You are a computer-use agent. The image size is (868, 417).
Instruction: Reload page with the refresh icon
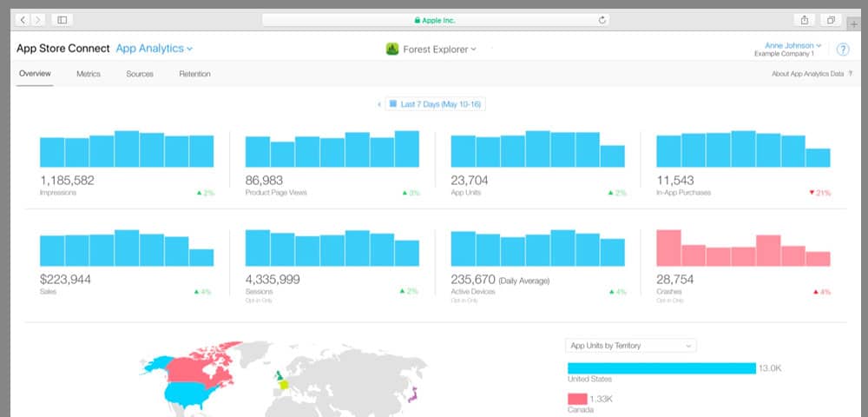click(x=602, y=20)
